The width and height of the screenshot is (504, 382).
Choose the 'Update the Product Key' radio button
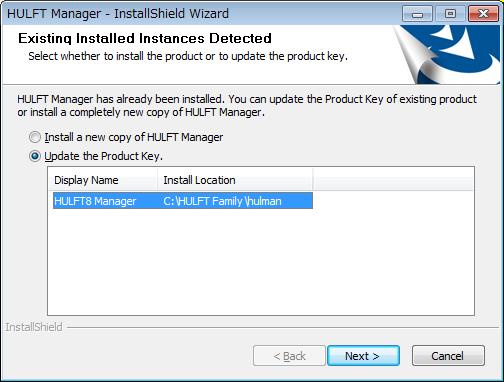pyautogui.click(x=35, y=156)
